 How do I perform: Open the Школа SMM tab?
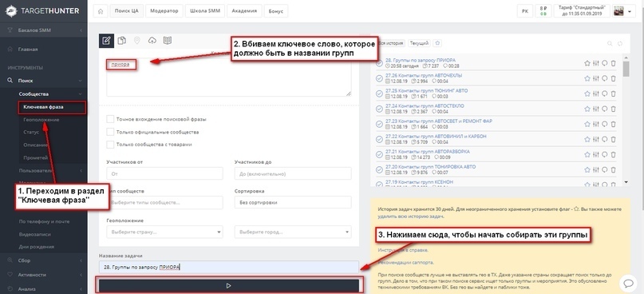[x=205, y=11]
